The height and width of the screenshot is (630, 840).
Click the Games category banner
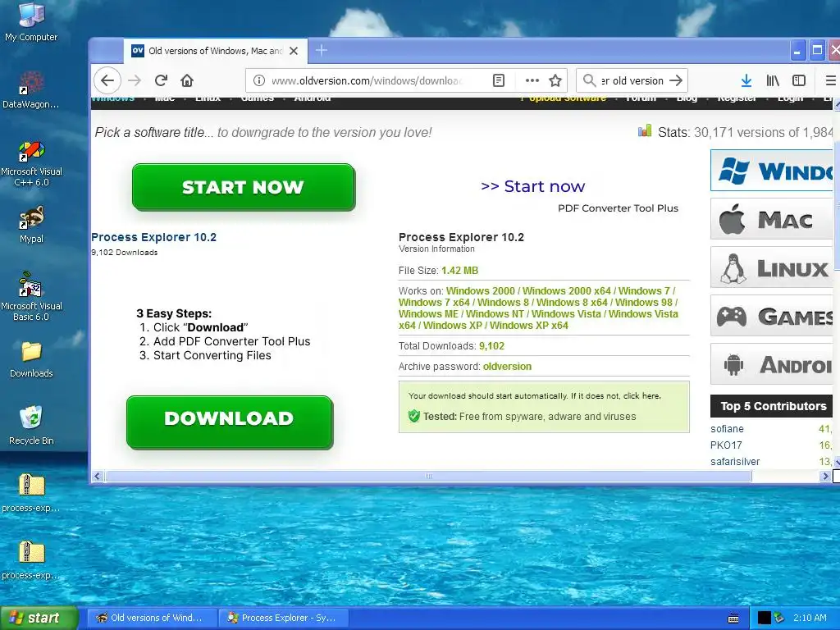771,316
